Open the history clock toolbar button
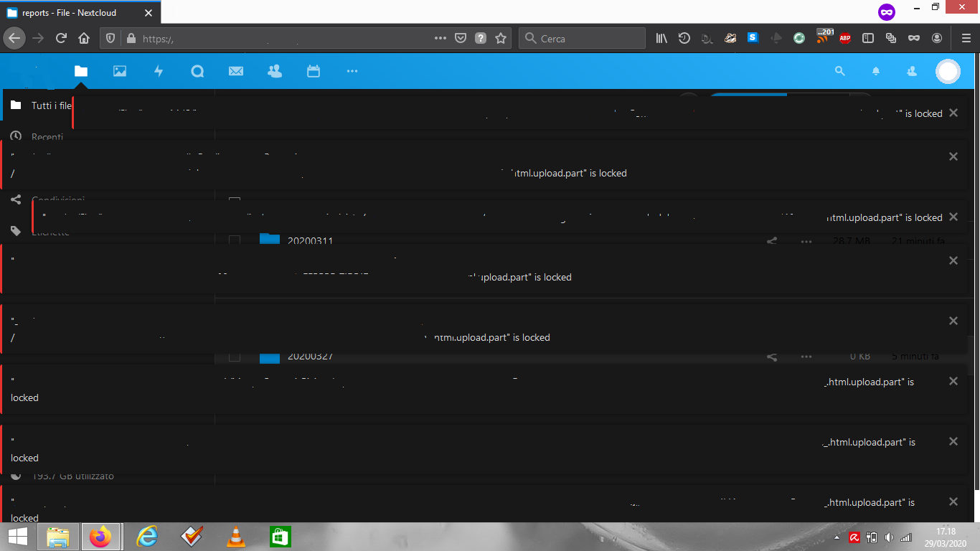The height and width of the screenshot is (551, 980). [x=684, y=38]
